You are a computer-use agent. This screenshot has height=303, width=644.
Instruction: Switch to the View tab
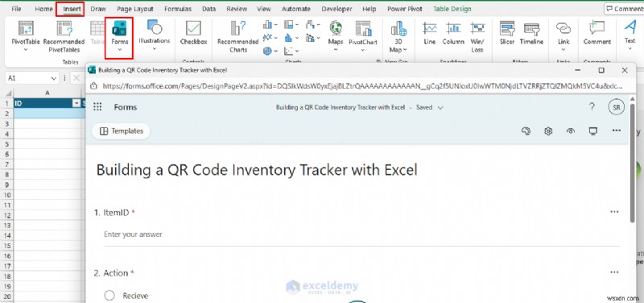click(x=264, y=9)
